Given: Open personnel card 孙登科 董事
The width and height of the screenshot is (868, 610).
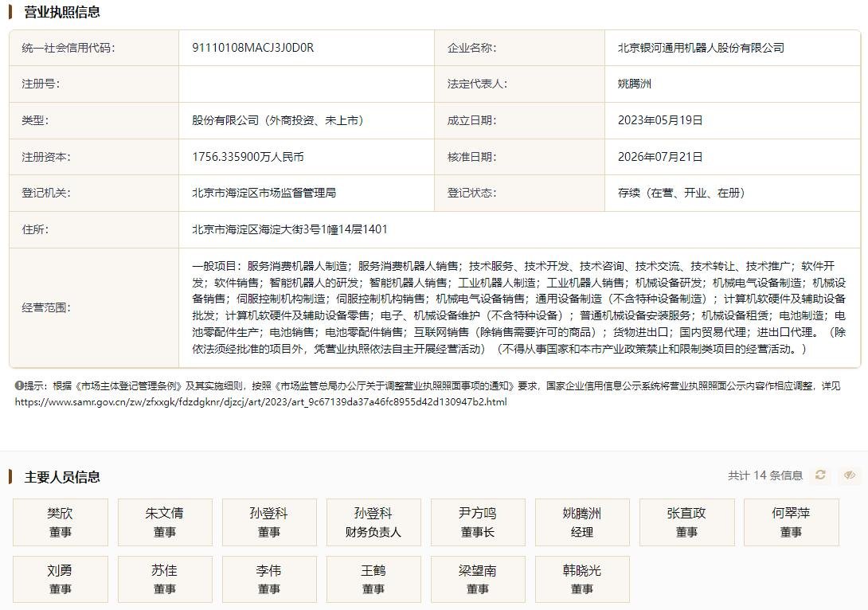Looking at the screenshot, I should [269, 522].
